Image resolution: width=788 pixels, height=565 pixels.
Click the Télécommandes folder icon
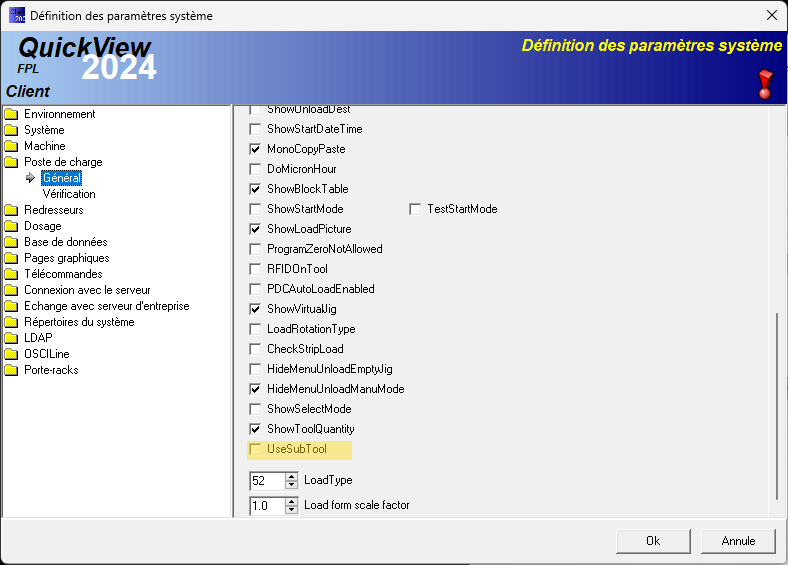tap(12, 274)
